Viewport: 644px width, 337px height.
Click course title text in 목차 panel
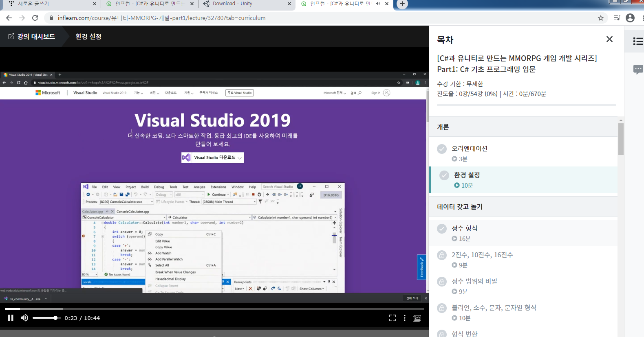pyautogui.click(x=517, y=63)
